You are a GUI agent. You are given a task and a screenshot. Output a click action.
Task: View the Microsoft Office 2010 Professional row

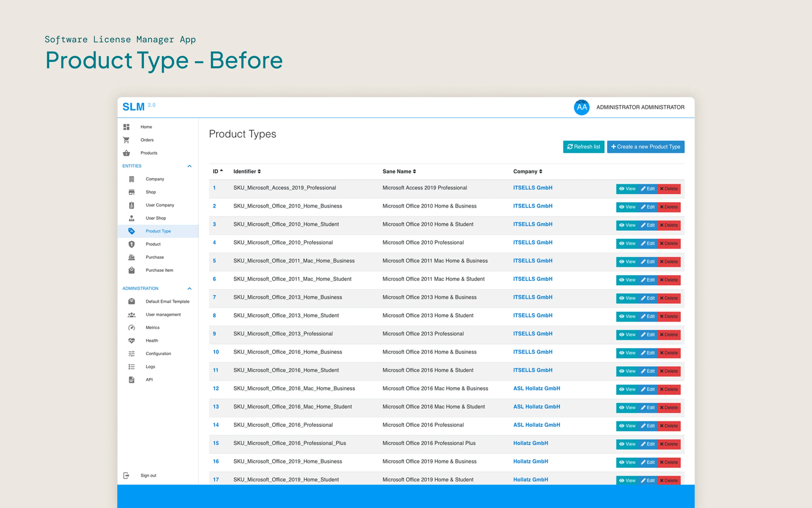click(x=627, y=244)
